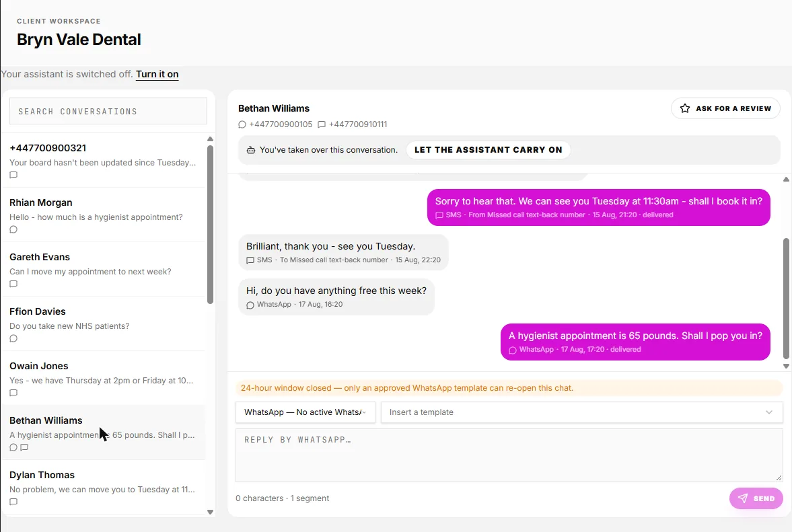Open the WhatsApp channel dropdown

pyautogui.click(x=305, y=412)
